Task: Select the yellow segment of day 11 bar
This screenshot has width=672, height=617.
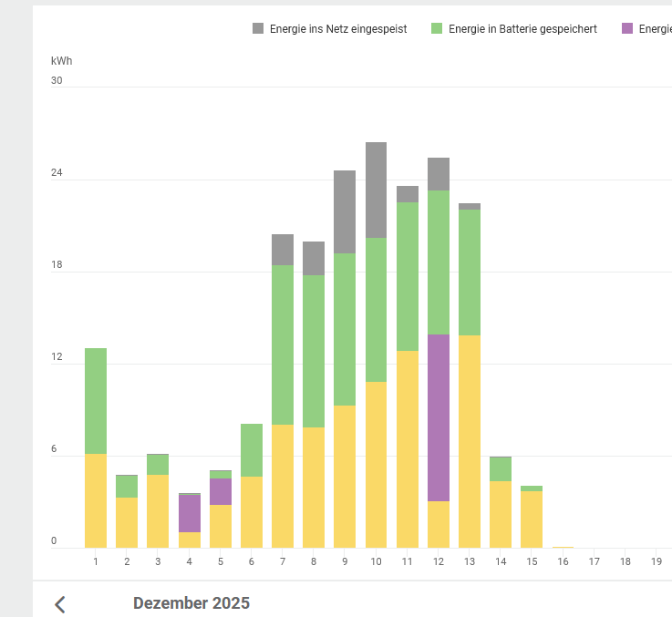Action: pyautogui.click(x=408, y=448)
